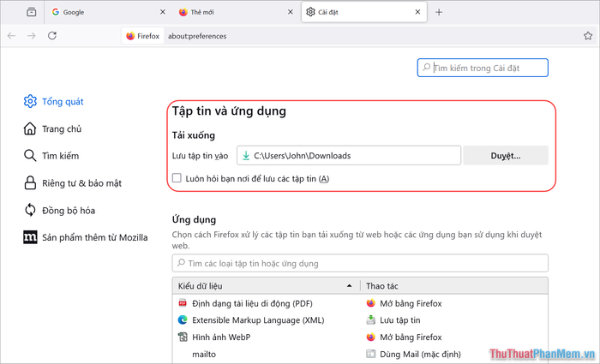The width and height of the screenshot is (600, 364).
Task: Click the green download arrow in the path field
Action: point(246,155)
